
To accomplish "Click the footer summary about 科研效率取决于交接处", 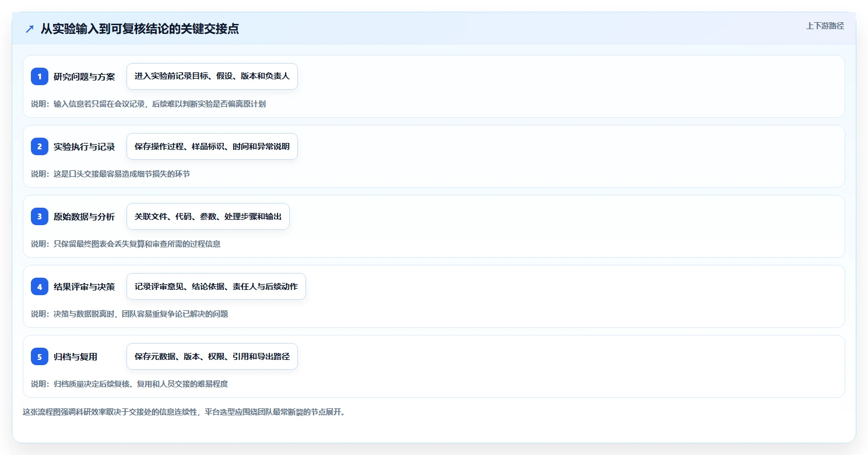I will [184, 412].
